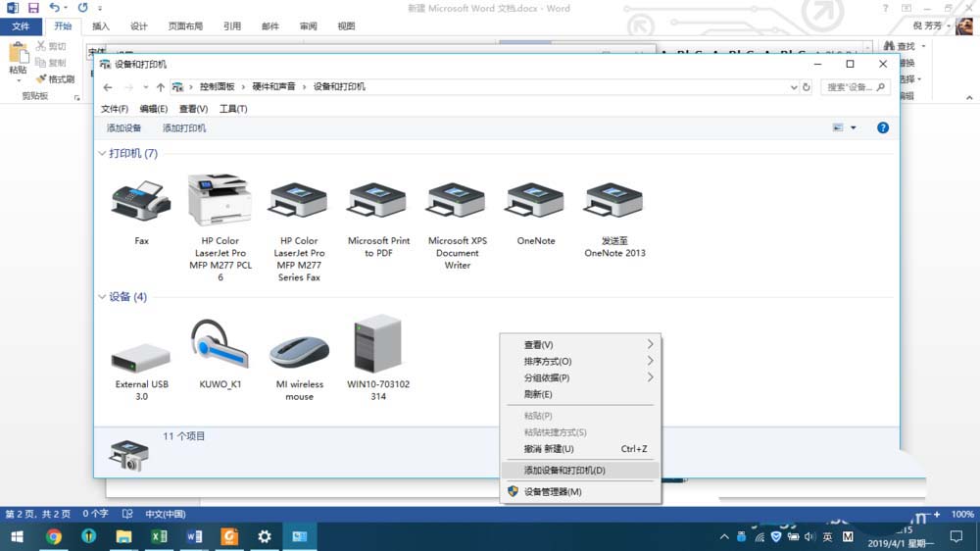Click the search devices input field
The width and height of the screenshot is (980, 551).
851,87
